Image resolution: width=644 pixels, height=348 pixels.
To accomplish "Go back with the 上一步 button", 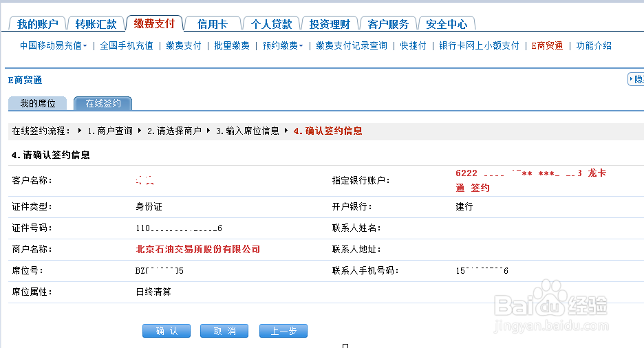I will 283,331.
